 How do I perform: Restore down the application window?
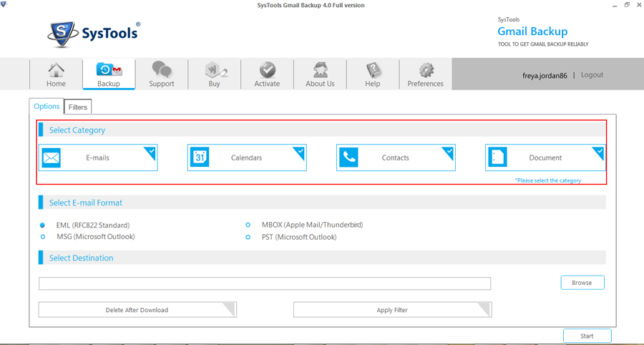pos(627,5)
